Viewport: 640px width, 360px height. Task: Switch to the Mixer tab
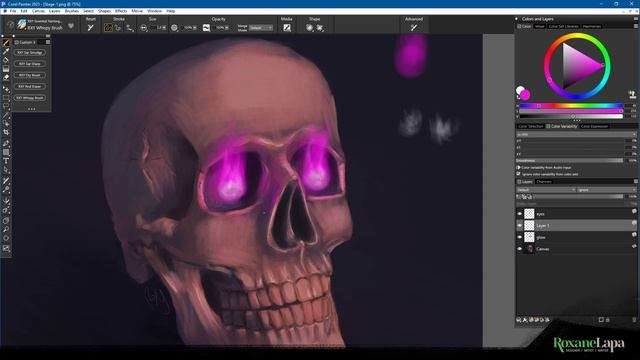pyautogui.click(x=540, y=26)
